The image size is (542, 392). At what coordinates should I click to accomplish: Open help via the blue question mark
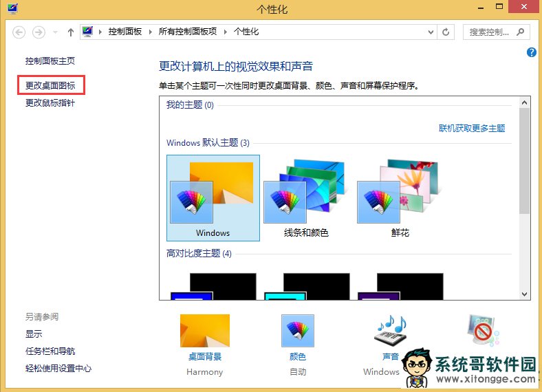531,52
